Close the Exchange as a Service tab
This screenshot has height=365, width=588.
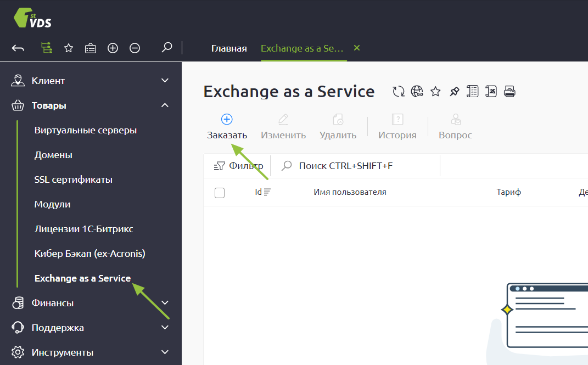point(357,48)
